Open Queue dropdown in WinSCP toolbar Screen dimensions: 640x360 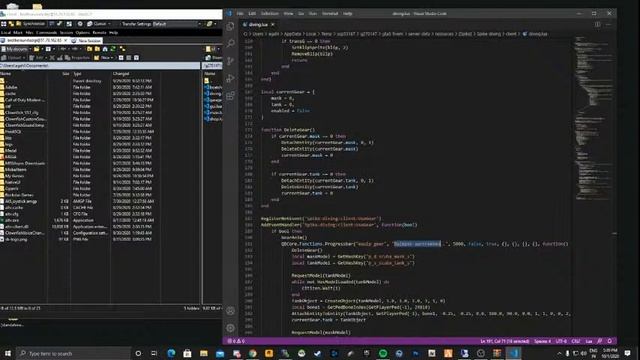pyautogui.click(x=99, y=24)
